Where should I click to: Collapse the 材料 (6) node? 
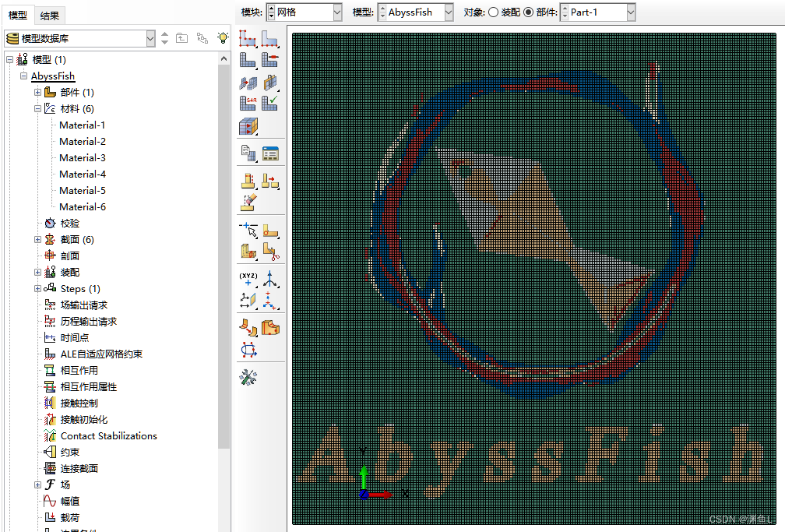click(37, 109)
